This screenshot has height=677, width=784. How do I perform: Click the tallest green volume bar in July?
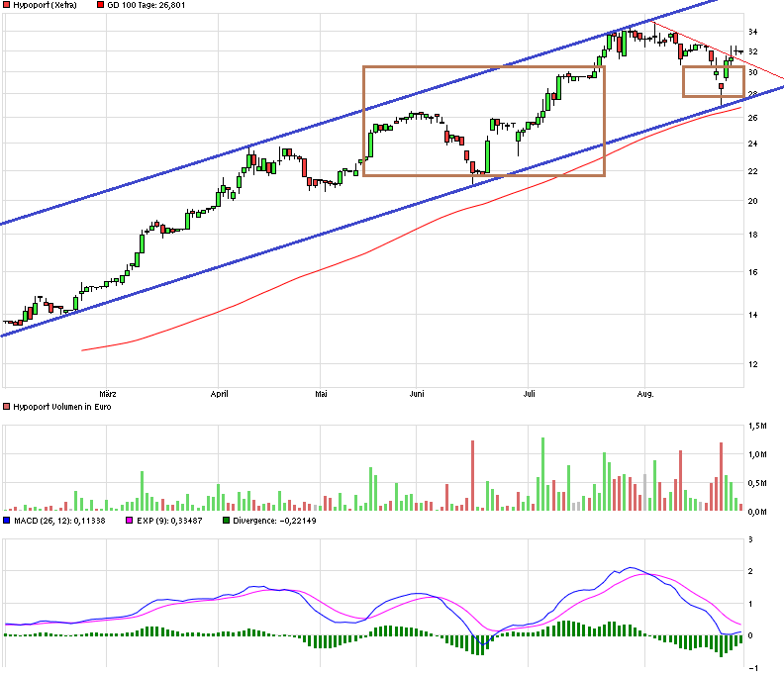point(543,474)
